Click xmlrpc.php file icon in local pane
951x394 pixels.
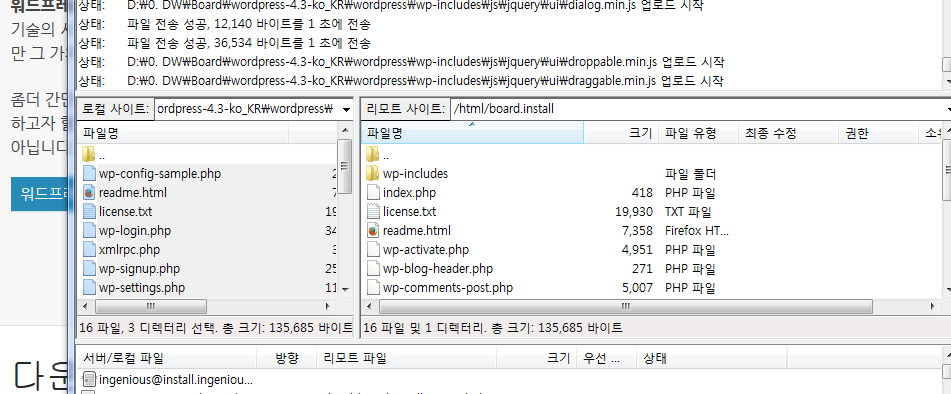click(x=89, y=249)
